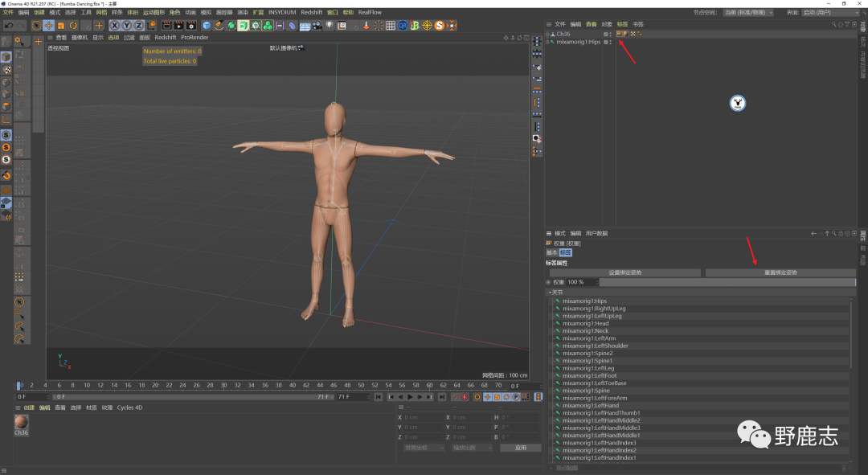Expand the Ch36 object in the hierarchy
This screenshot has width=868, height=475.
[x=548, y=34]
